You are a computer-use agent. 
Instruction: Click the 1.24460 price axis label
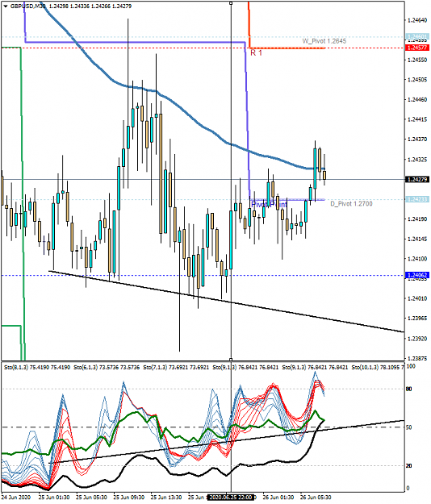tap(417, 100)
